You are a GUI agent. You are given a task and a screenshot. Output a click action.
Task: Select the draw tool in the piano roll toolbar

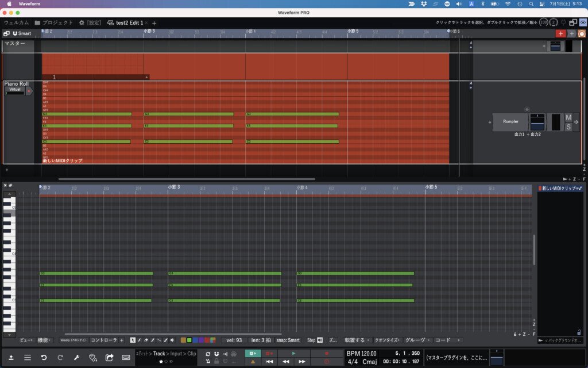(x=140, y=339)
